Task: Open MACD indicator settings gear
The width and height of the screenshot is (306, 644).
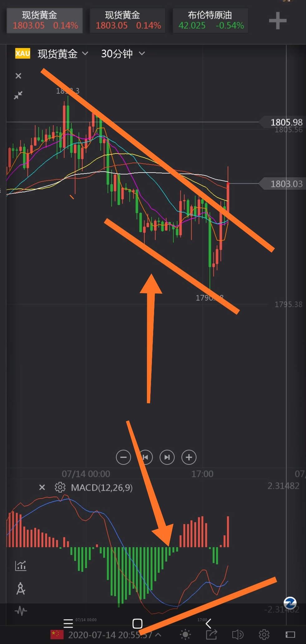Action: click(60, 487)
